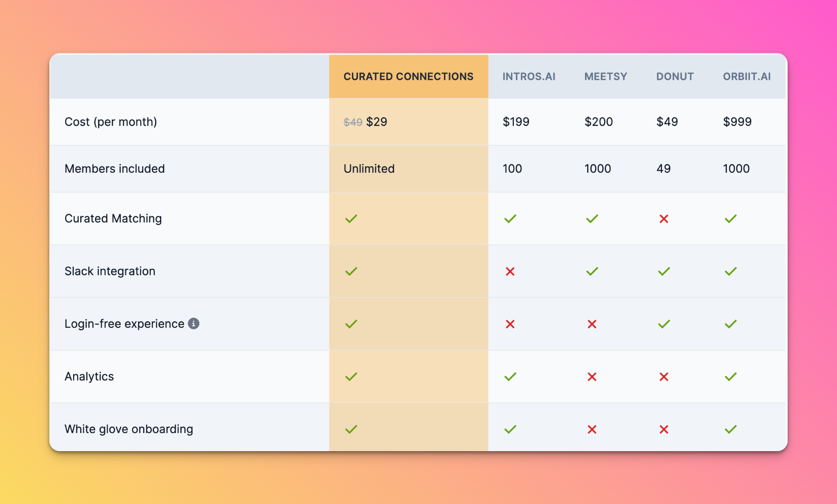Click the $199 Intros.ai cost
This screenshot has height=504, width=837.
click(x=516, y=122)
